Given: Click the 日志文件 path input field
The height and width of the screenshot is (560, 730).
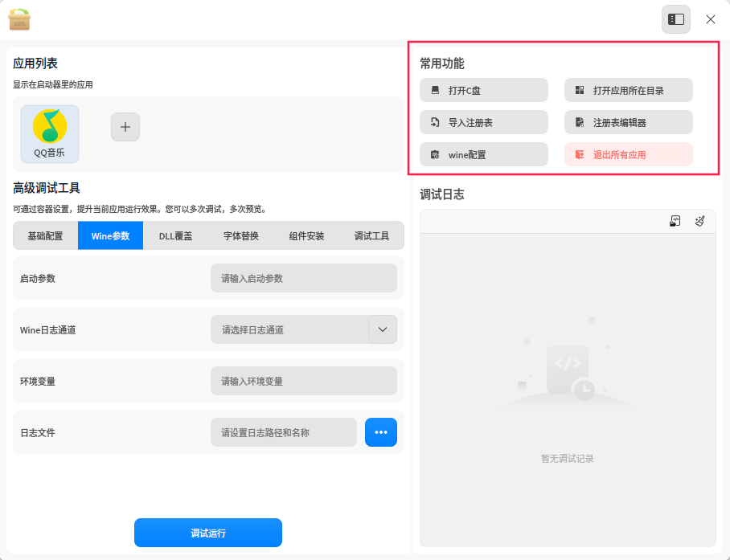Looking at the screenshot, I should (x=284, y=432).
